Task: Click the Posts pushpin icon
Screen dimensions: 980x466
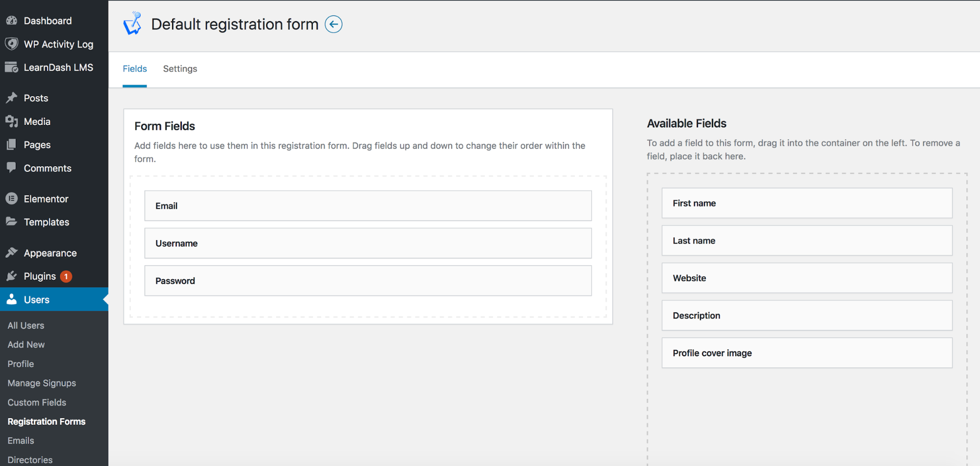Action: coord(12,98)
